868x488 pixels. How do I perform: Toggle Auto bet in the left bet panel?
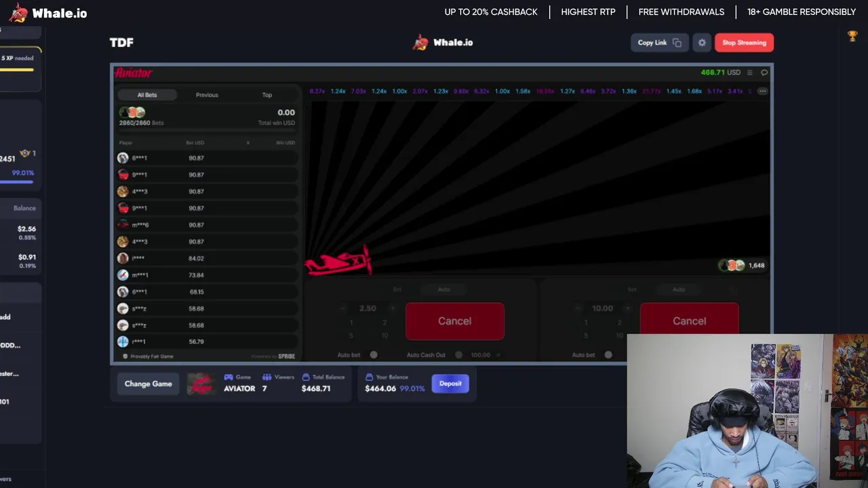click(374, 355)
